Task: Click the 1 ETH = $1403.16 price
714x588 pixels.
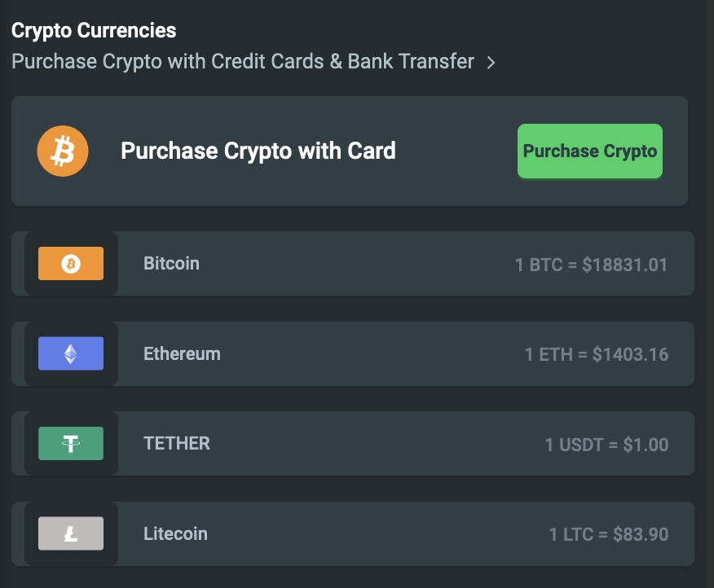Action: (596, 354)
